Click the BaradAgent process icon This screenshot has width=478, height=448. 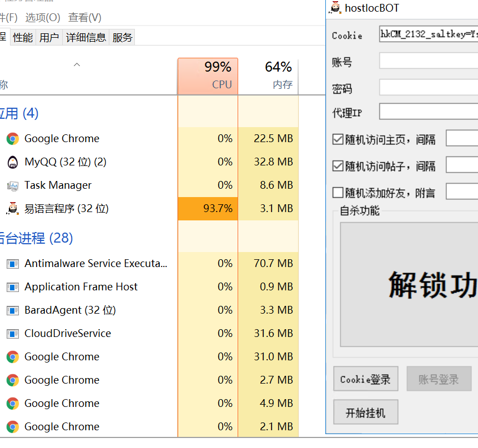12,310
